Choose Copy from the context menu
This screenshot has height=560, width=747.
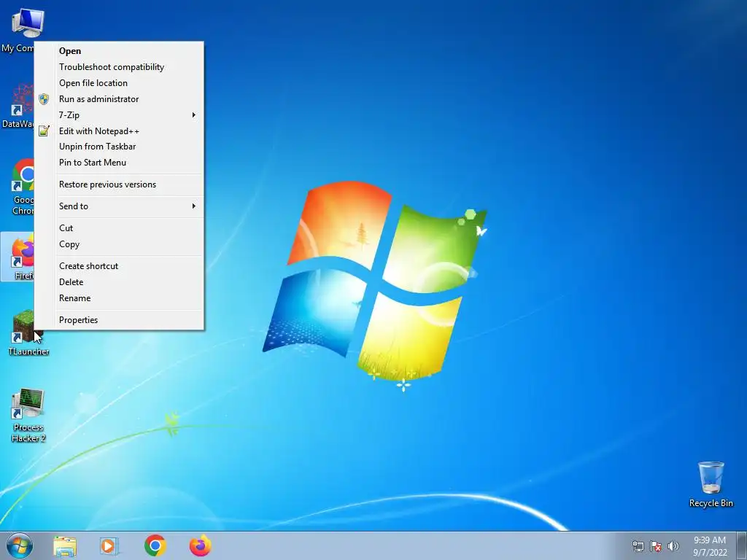(x=119, y=244)
